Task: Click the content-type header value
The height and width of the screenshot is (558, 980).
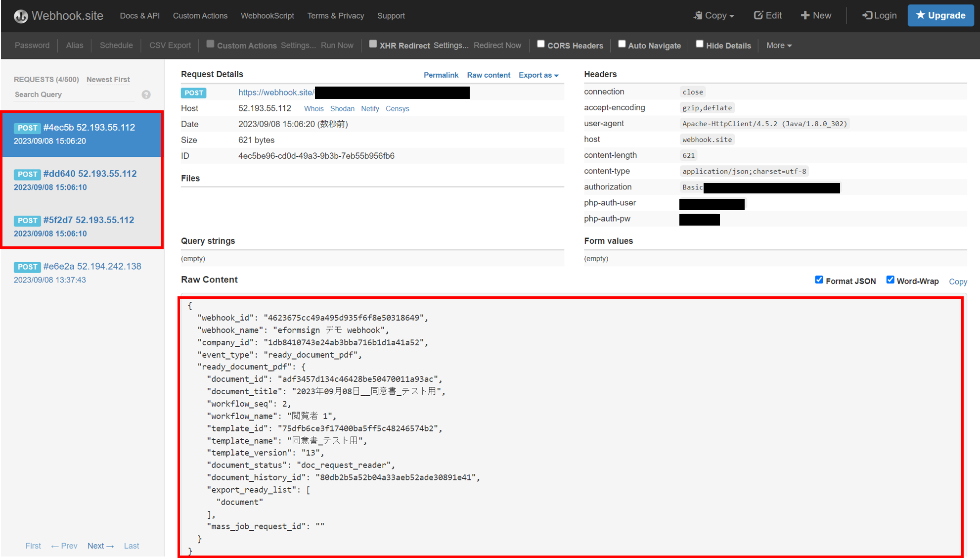Action: (744, 172)
